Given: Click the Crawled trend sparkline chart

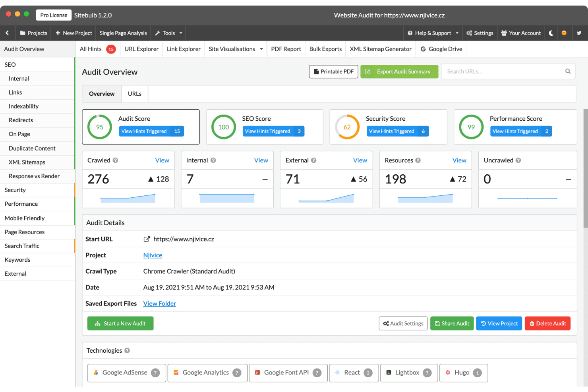Looking at the screenshot, I should [x=128, y=198].
